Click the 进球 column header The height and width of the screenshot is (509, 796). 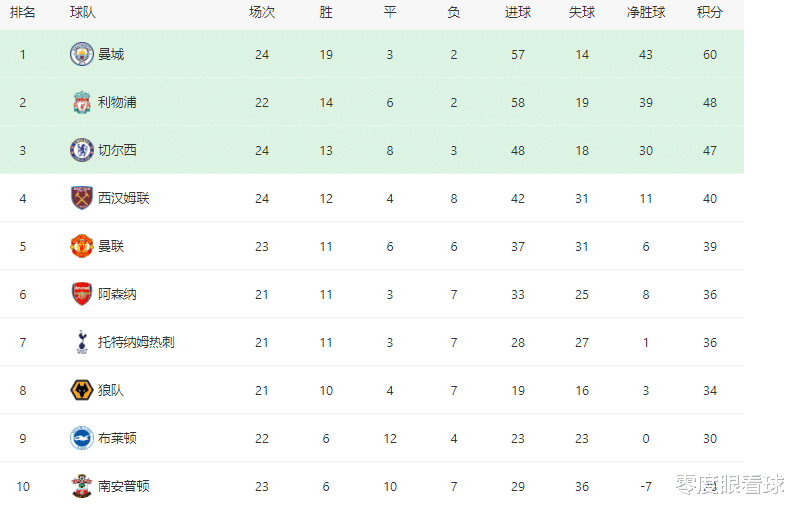[x=518, y=12]
